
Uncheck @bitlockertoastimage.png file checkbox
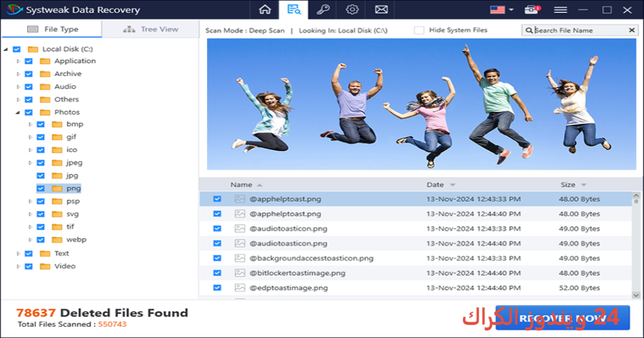pos(217,273)
